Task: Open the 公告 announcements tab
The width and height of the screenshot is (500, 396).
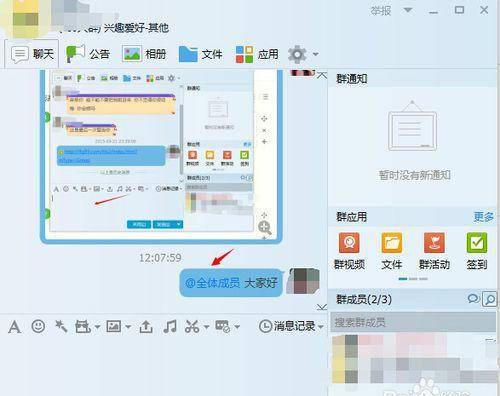Action: click(88, 54)
